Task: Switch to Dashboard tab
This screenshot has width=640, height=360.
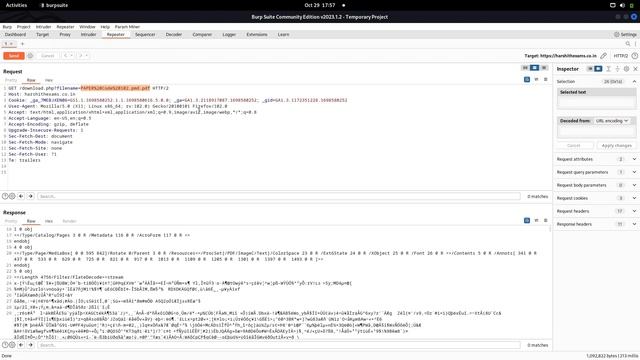Action: point(16,35)
